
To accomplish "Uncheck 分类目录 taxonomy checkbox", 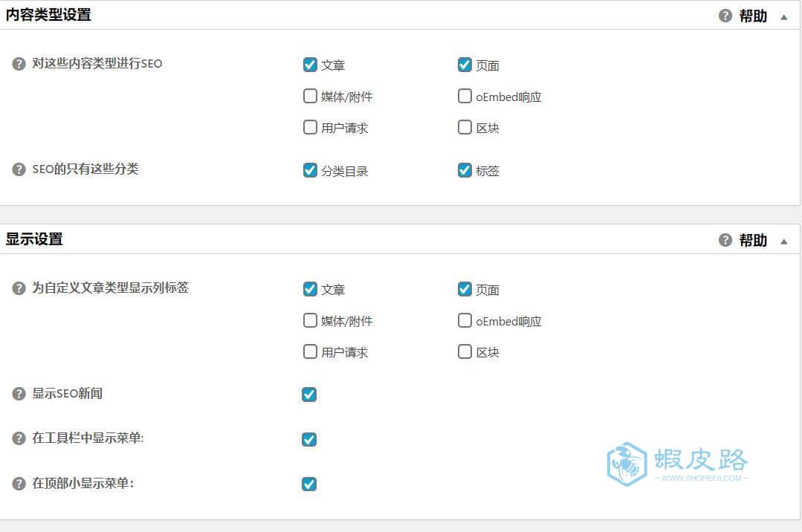I will [x=310, y=170].
